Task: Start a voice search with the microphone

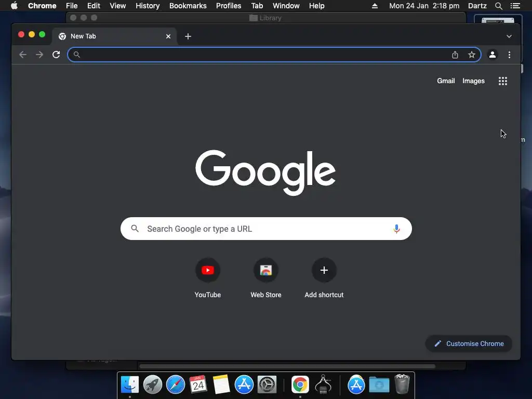Action: [x=396, y=229]
